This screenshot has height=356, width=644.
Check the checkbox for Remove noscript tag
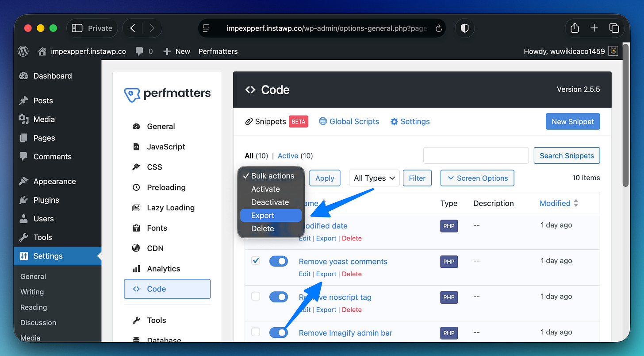point(255,297)
